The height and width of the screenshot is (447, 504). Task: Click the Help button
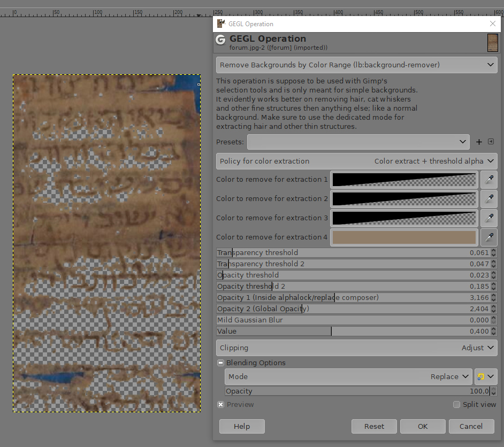[x=242, y=427]
